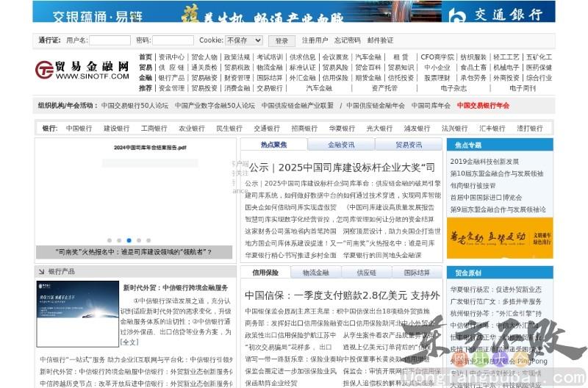Open 汽车金融 in the top navigation row
Viewport: 588px width, 388px height.
pos(368,57)
